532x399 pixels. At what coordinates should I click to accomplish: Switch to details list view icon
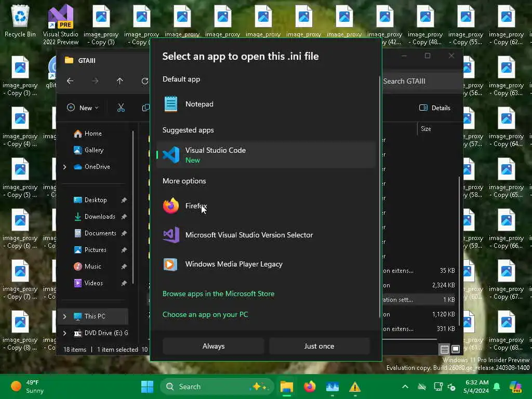(444, 349)
